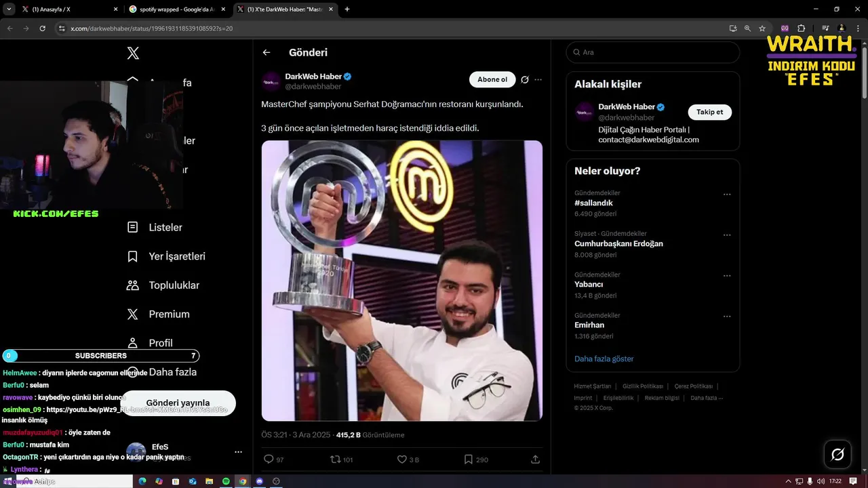Image resolution: width=868 pixels, height=488 pixels.
Task: Click zoom magnifier icon in address bar
Action: (x=747, y=28)
